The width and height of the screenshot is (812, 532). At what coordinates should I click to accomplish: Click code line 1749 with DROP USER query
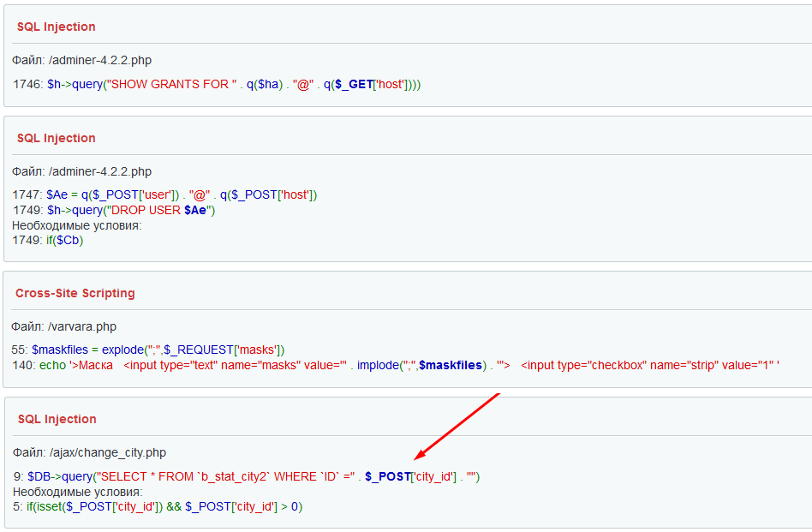pos(113,210)
